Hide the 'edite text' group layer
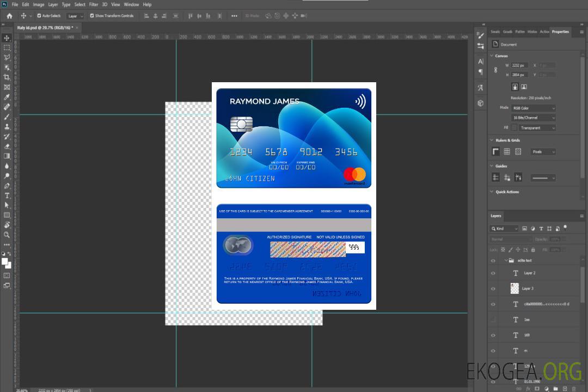588x392 pixels. (493, 261)
